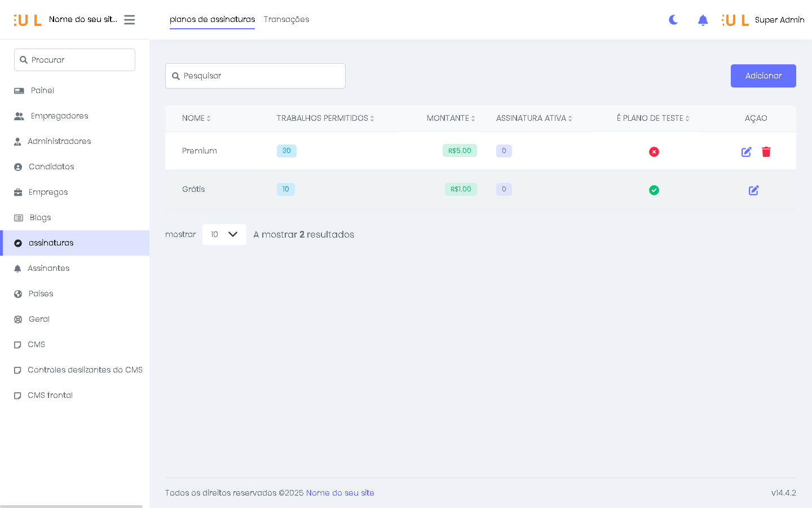Screen dimensions: 812x508
Task: Go to Candidatos in sidebar menu
Action: 51,167
